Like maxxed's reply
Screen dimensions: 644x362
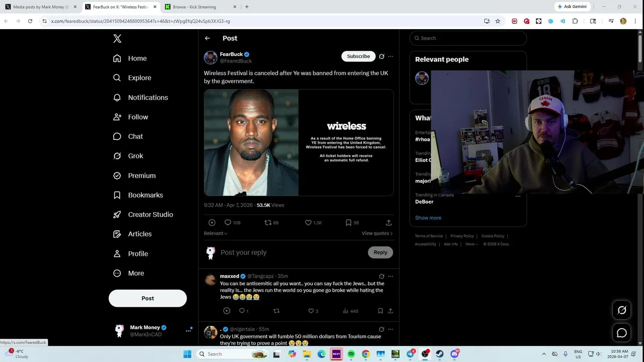pos(313,311)
